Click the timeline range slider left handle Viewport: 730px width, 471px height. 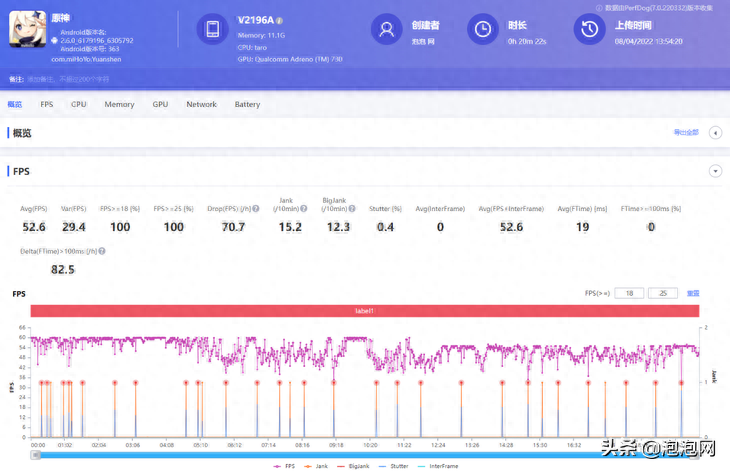click(36, 455)
